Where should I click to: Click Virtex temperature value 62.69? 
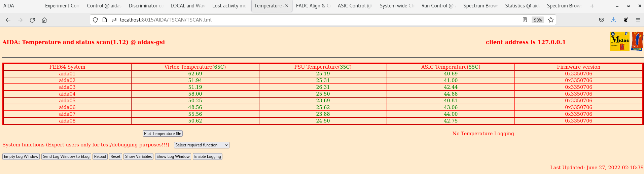pos(195,74)
